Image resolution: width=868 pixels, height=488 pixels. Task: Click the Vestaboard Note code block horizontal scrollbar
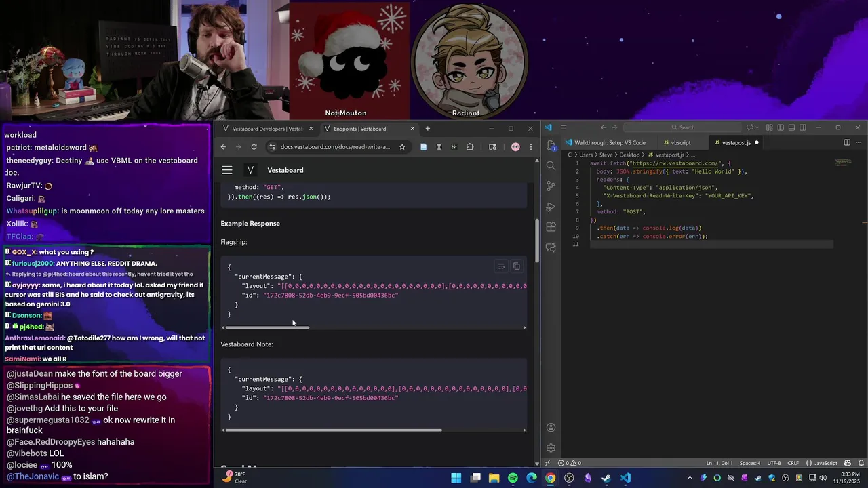334,430
